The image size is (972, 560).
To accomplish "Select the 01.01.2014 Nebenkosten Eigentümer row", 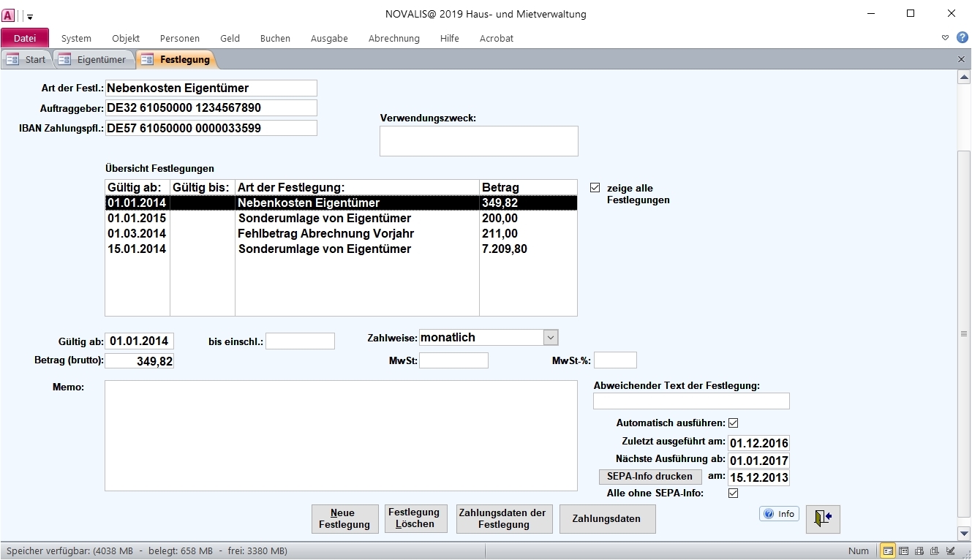I will click(x=341, y=203).
